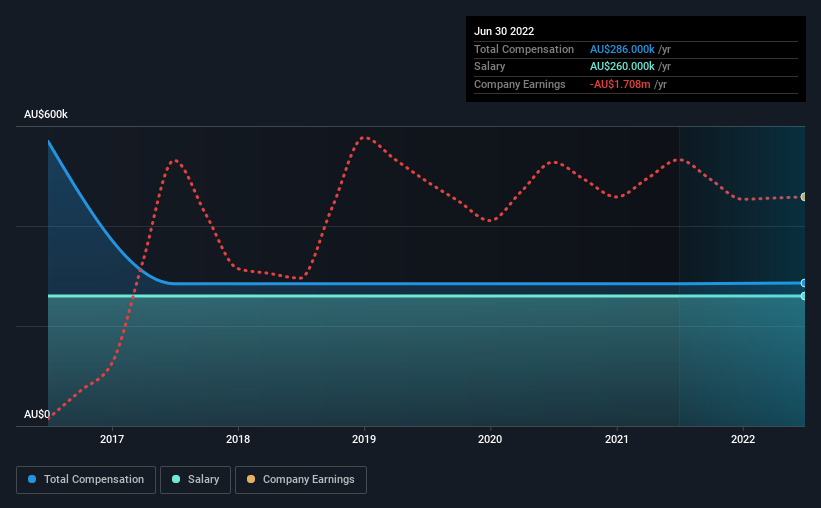This screenshot has width=821, height=508.
Task: Click the teal Salary end marker
Action: (803, 296)
